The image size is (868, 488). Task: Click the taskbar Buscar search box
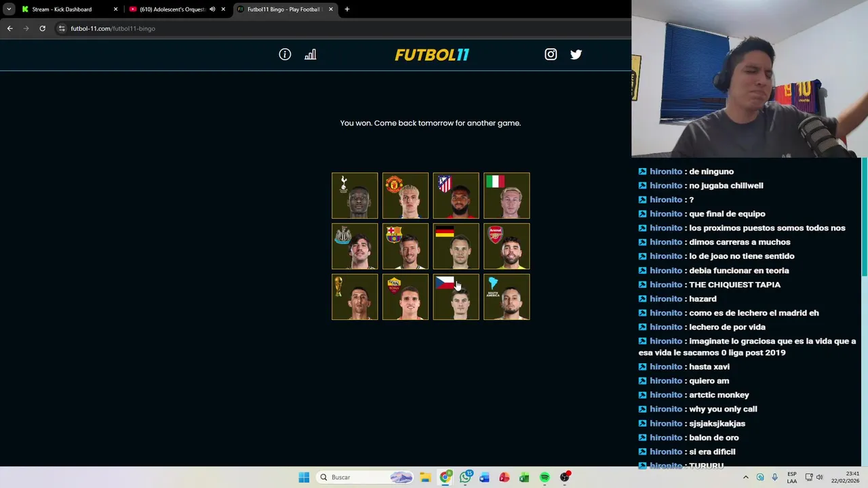(x=366, y=477)
